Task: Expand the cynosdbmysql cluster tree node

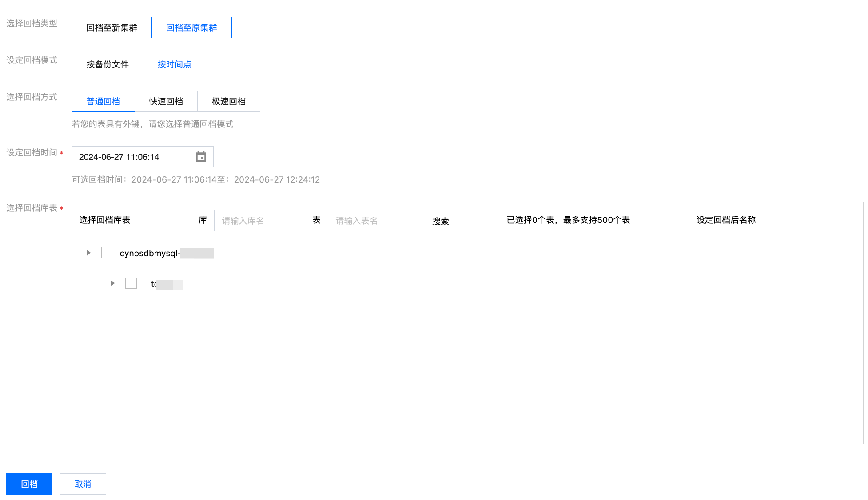Action: (x=88, y=253)
